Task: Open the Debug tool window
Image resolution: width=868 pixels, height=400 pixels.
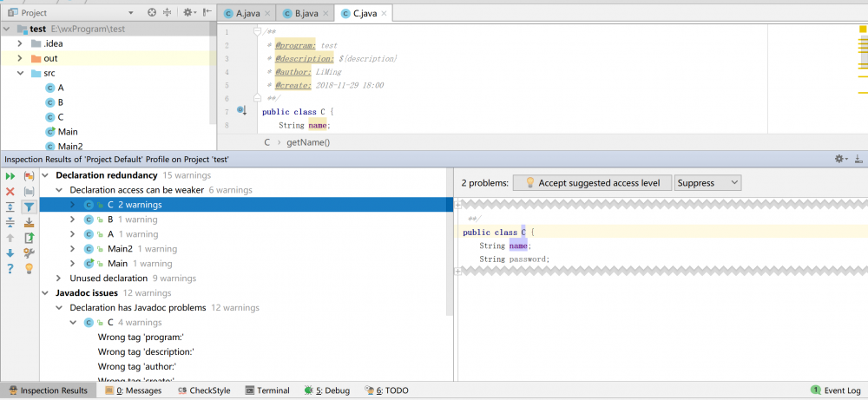Action: click(326, 390)
